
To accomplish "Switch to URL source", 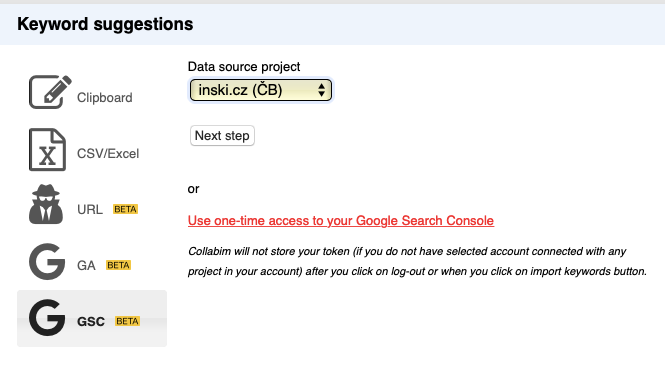I will click(92, 206).
